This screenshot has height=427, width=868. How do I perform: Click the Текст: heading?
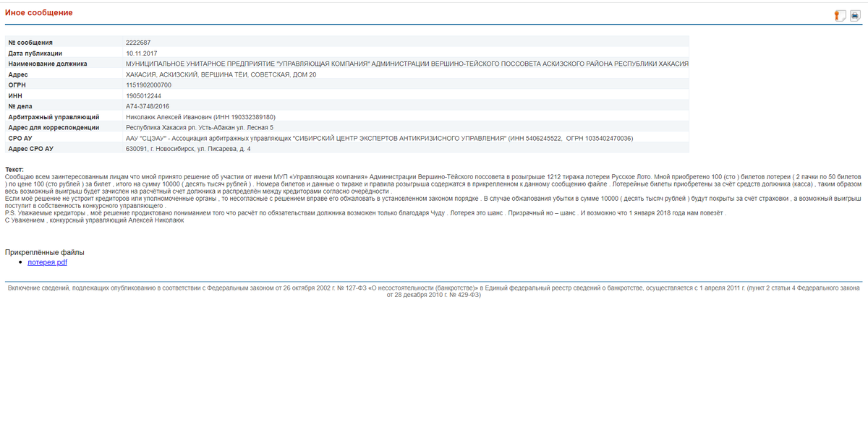[14, 169]
